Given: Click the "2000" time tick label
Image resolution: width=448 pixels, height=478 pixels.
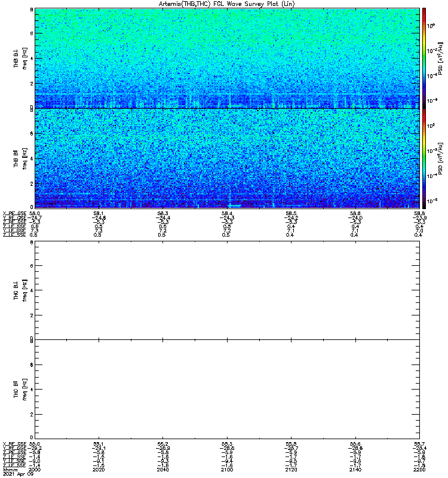Looking at the screenshot, I should (34, 470).
